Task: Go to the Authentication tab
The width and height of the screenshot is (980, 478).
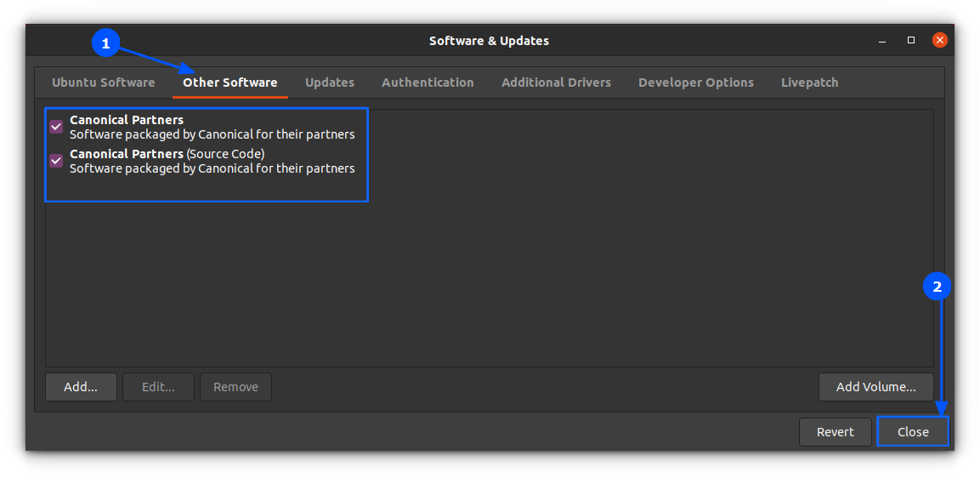Action: [428, 83]
